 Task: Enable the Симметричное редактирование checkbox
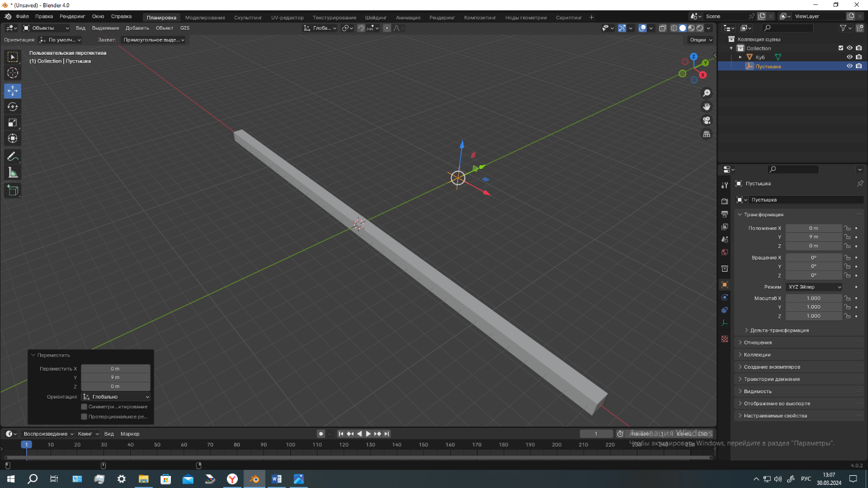[x=85, y=407]
